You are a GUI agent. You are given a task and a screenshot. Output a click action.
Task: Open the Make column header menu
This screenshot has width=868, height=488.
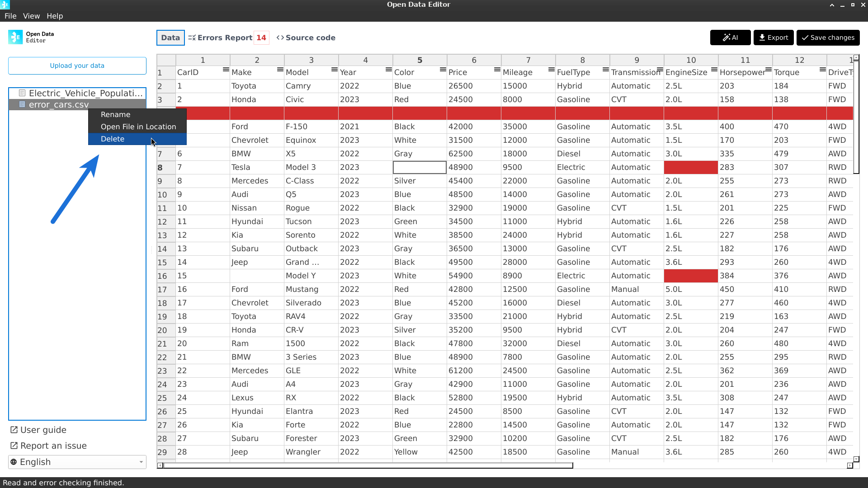point(279,70)
